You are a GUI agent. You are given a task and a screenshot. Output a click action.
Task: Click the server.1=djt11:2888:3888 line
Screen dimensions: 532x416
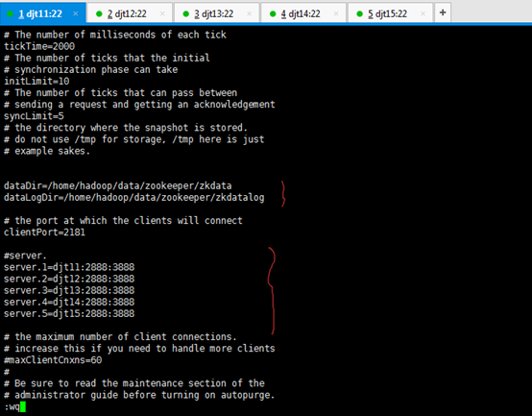[69, 267]
